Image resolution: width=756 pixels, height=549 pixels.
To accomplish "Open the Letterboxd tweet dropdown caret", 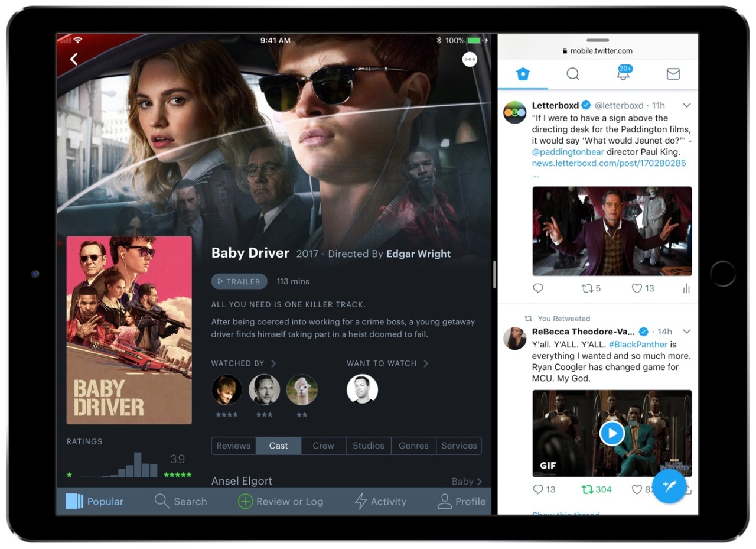I will pyautogui.click(x=686, y=105).
